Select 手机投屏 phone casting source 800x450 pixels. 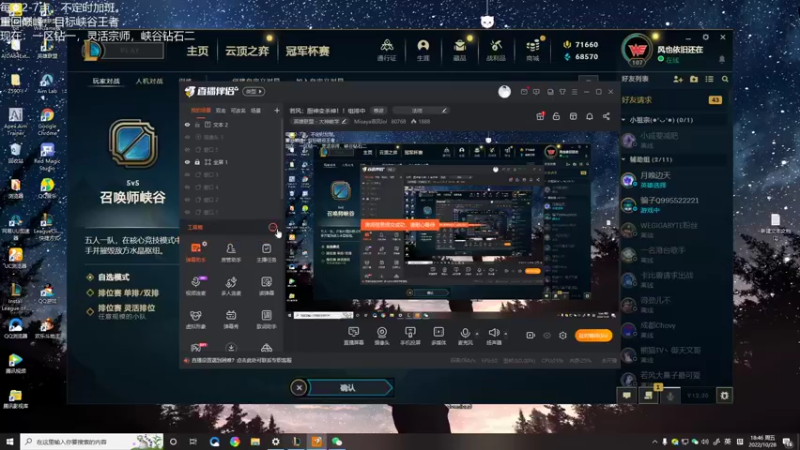coord(410,336)
